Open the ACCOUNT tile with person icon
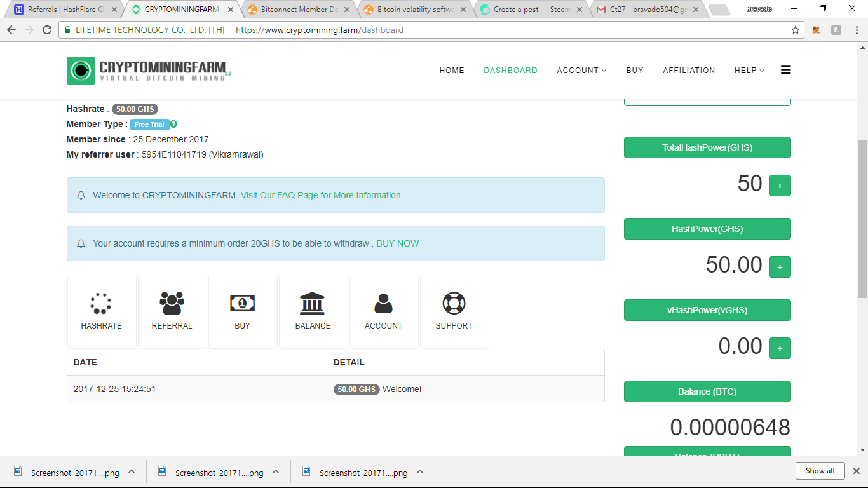This screenshot has height=488, width=868. click(384, 311)
